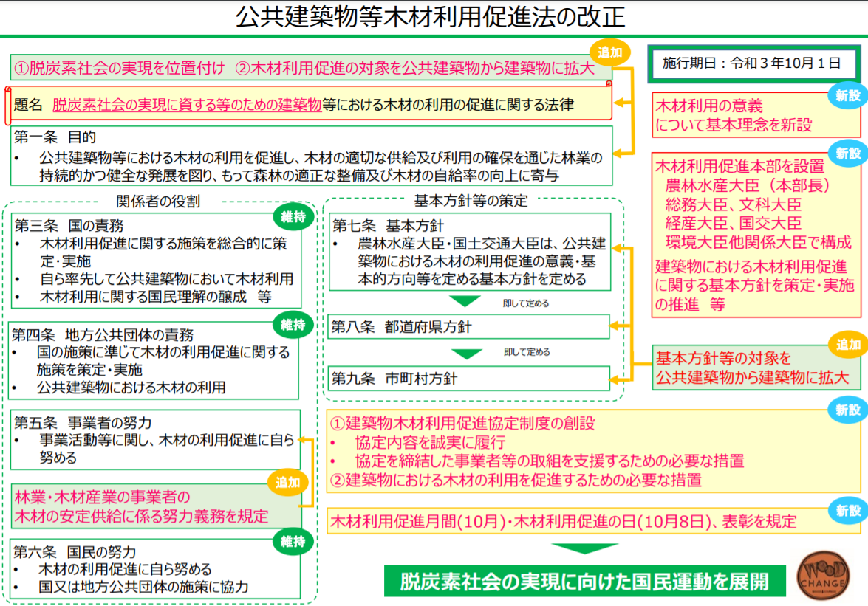Click "即して定める" below the 第七条 box
The width and height of the screenshot is (868, 606).
pos(526,303)
